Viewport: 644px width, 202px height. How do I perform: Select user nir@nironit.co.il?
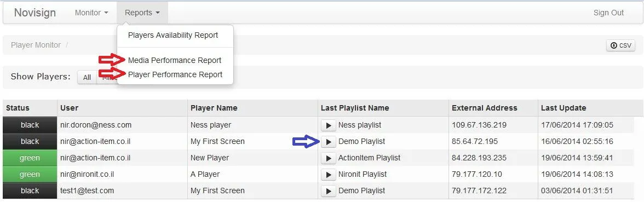pyautogui.click(x=87, y=175)
